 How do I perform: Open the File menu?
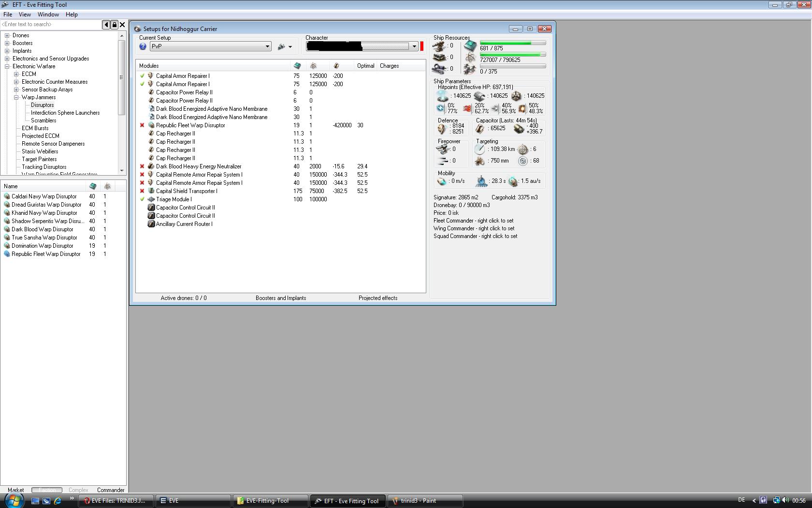click(x=8, y=15)
